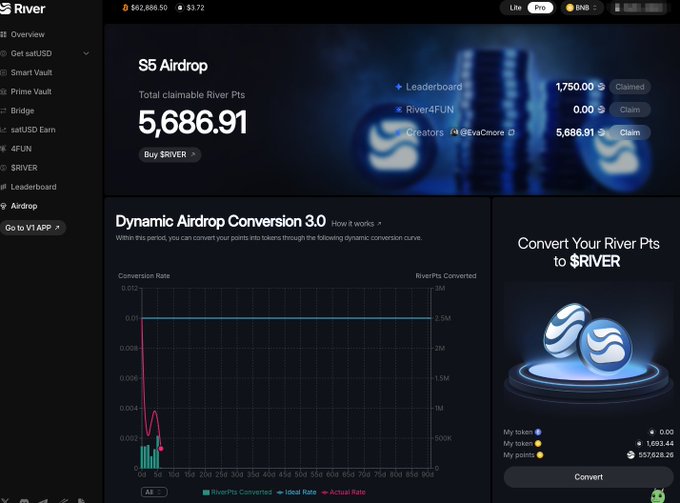This screenshot has width=680, height=503.
Task: Toggle the Actual Rate legend series
Action: coord(343,492)
